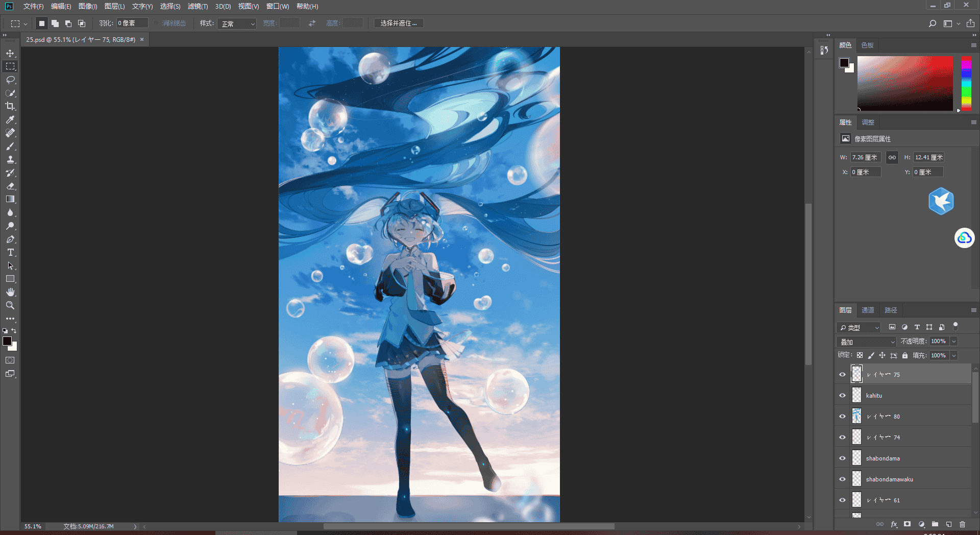The height and width of the screenshot is (535, 980).
Task: Switch to the 路径 tab
Action: coord(891,310)
